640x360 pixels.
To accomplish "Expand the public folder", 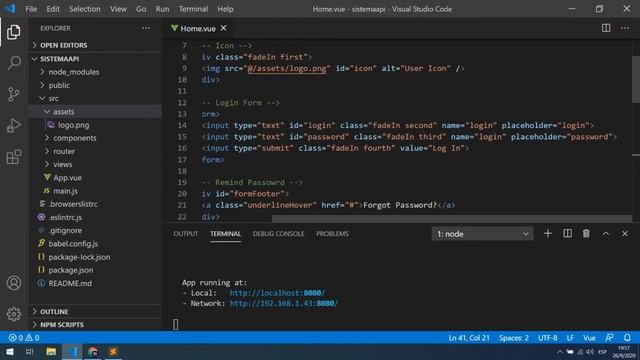I will coord(96,85).
